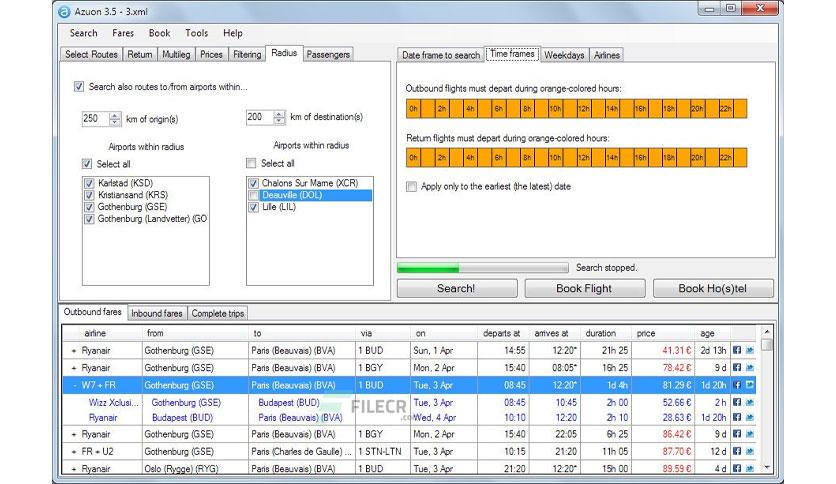Viewport: 836px width, 484px height.
Task: Show the Complete trips tab
Action: (x=218, y=313)
